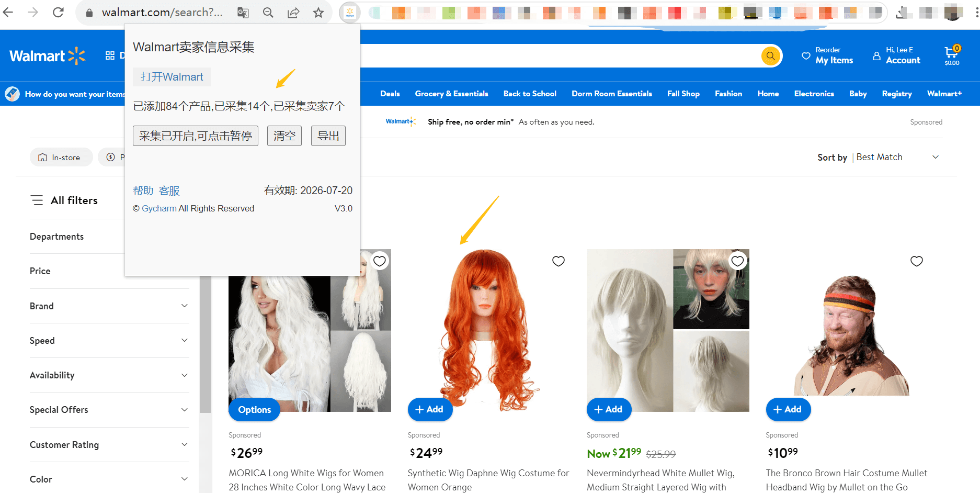Image resolution: width=980 pixels, height=493 pixels.
Task: Click the 打开Walmart button in the popup
Action: (x=172, y=77)
